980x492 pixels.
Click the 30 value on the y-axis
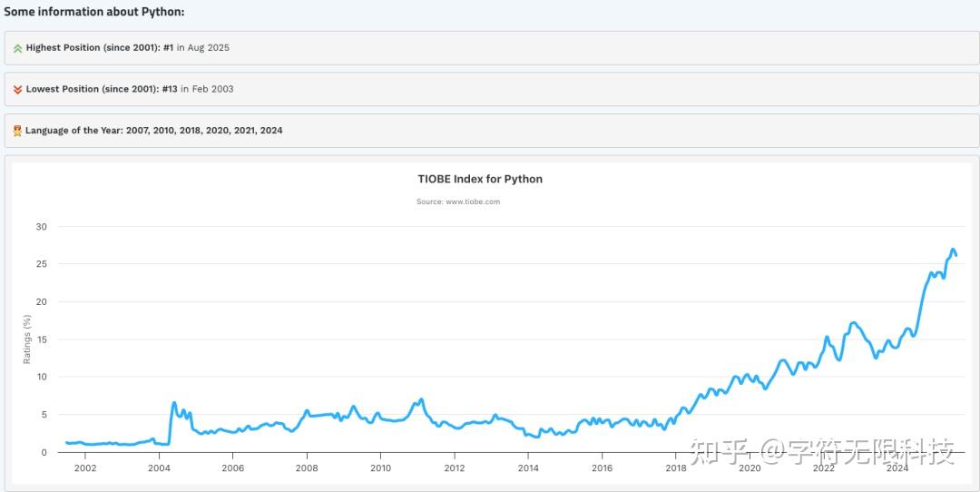pos(41,227)
